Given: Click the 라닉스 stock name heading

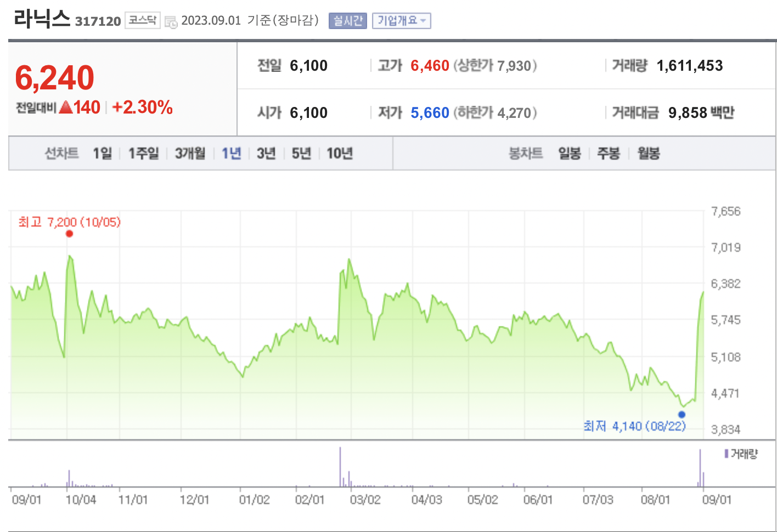Looking at the screenshot, I should pyautogui.click(x=42, y=19).
